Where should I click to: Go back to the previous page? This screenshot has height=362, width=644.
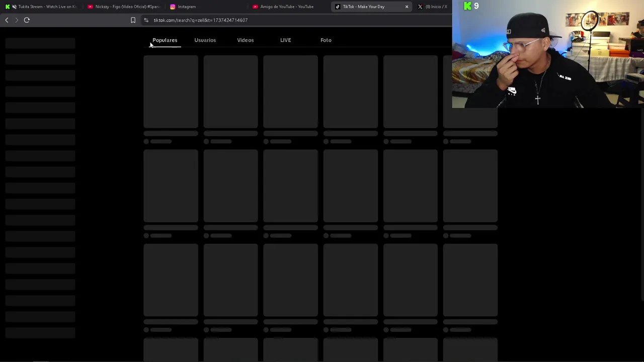(7, 20)
